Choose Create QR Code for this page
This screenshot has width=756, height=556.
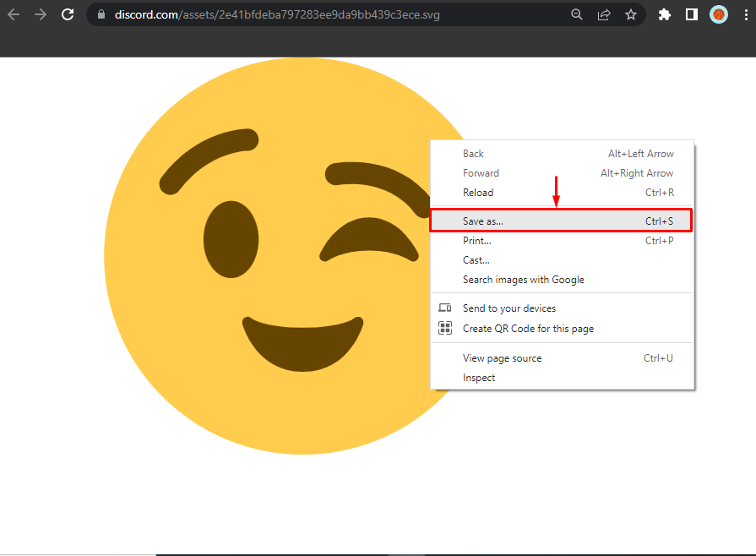563,328
